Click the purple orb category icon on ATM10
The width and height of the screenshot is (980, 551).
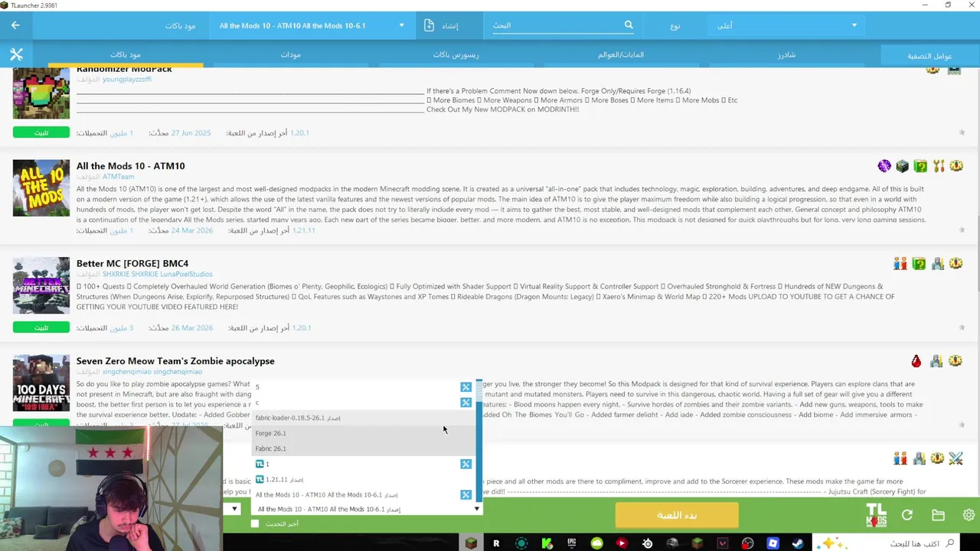point(884,166)
